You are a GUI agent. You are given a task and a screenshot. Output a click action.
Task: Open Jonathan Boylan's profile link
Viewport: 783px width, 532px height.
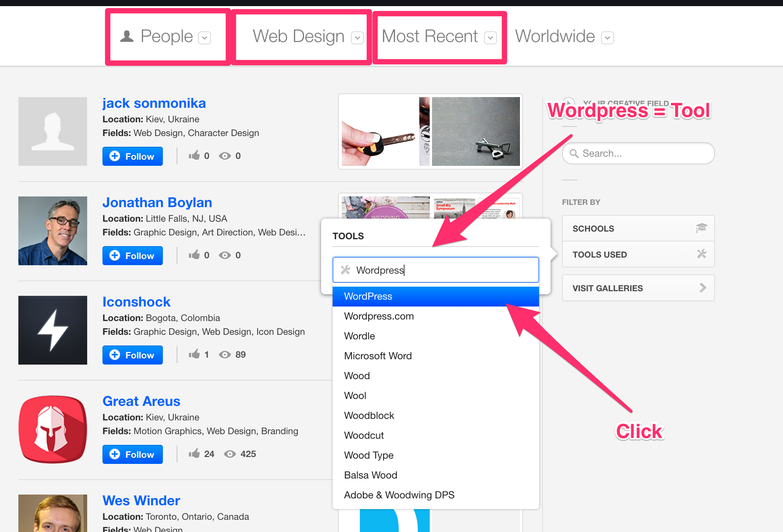(157, 203)
